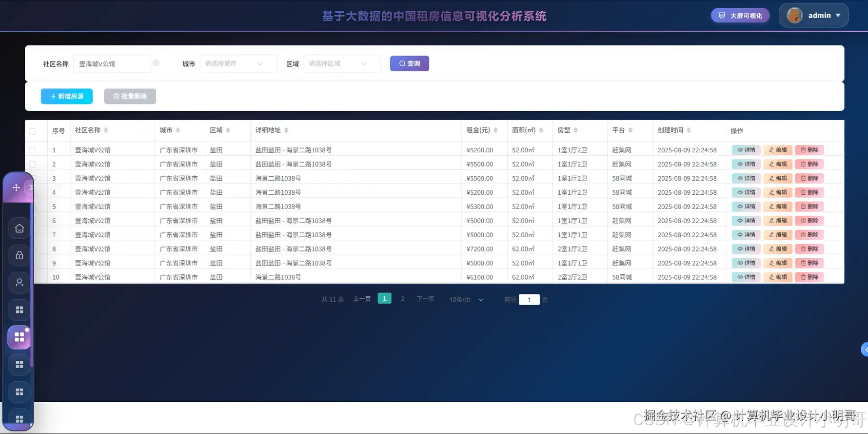Image resolution: width=868 pixels, height=434 pixels.
Task: Clear the community name field with the X icon
Action: click(157, 63)
